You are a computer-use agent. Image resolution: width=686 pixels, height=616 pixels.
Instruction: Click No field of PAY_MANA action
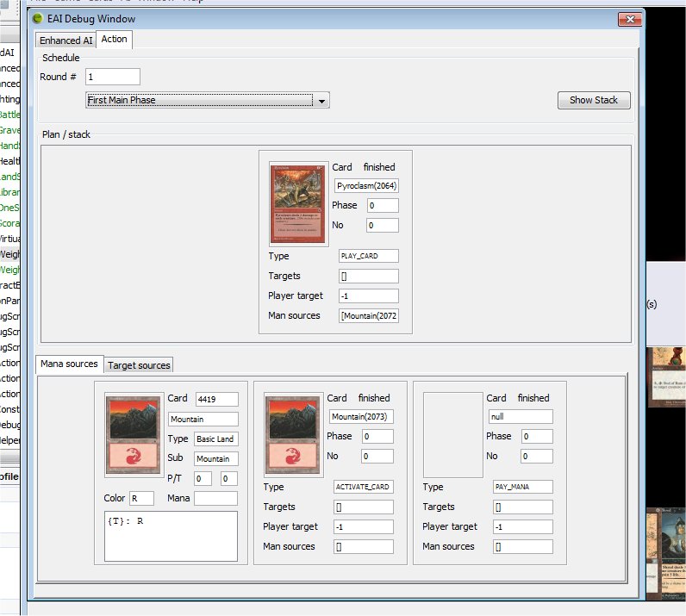coord(537,457)
